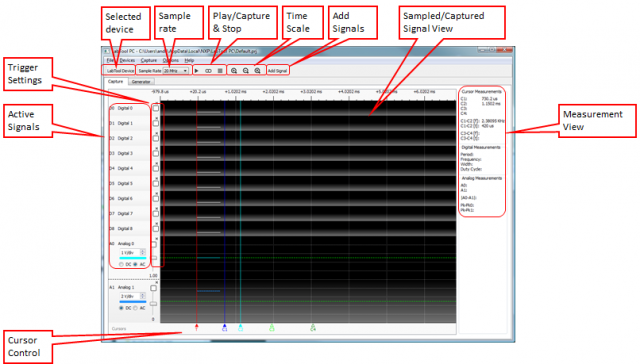Click the Cursors label in the bottom bar
Viewport: 640px width, 364px height.
(119, 328)
